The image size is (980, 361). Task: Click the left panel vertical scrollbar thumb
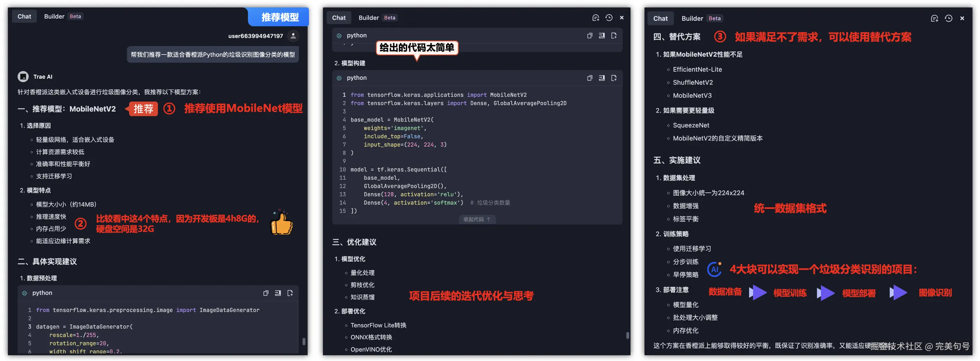(304, 341)
